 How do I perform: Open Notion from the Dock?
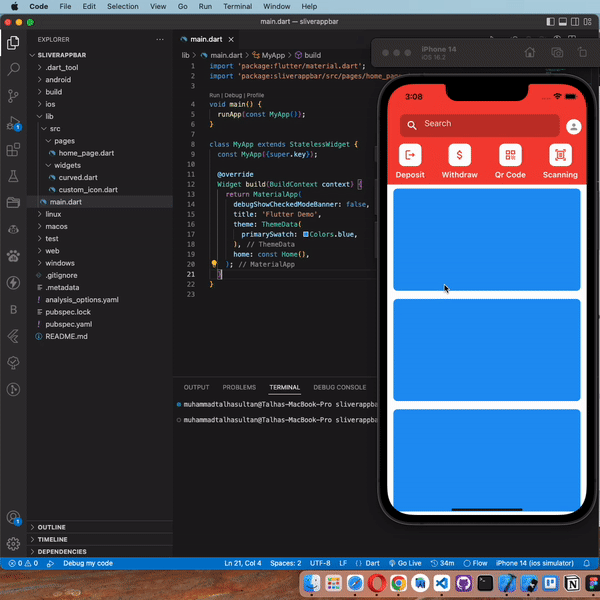point(572,583)
